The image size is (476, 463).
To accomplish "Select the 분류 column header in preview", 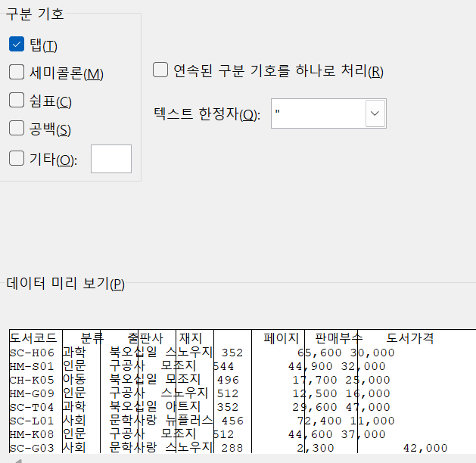I will (91, 338).
